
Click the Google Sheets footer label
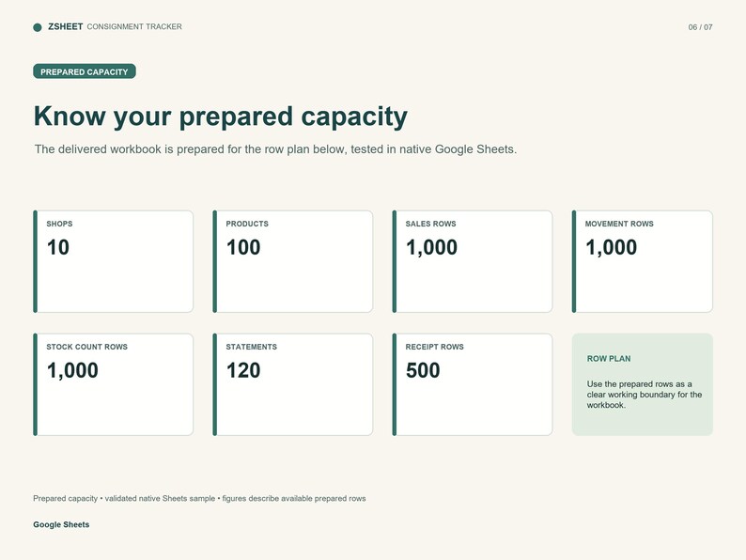61,524
